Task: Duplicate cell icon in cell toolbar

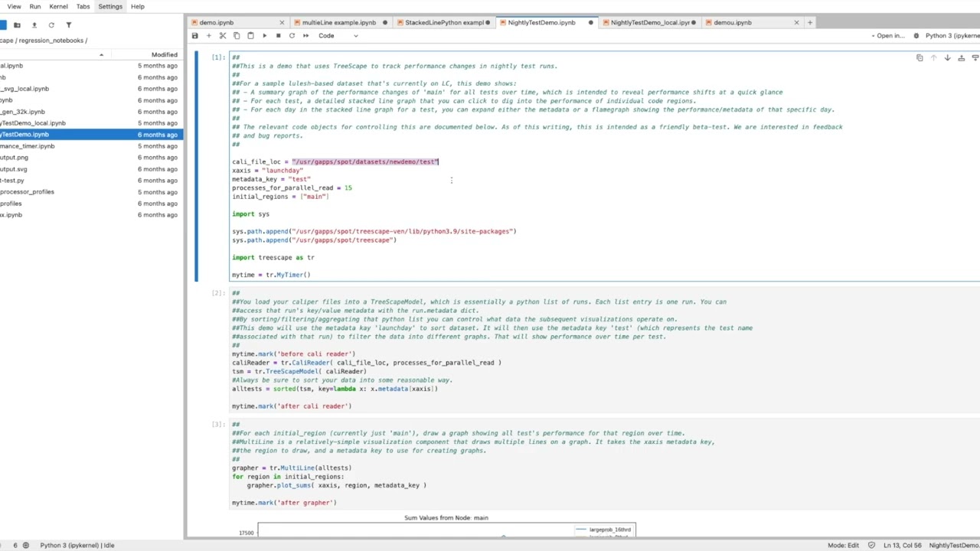Action: click(920, 58)
